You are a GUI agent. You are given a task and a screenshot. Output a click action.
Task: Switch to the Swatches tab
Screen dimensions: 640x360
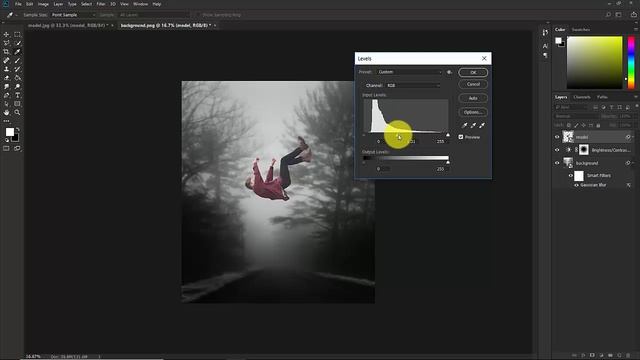580,29
